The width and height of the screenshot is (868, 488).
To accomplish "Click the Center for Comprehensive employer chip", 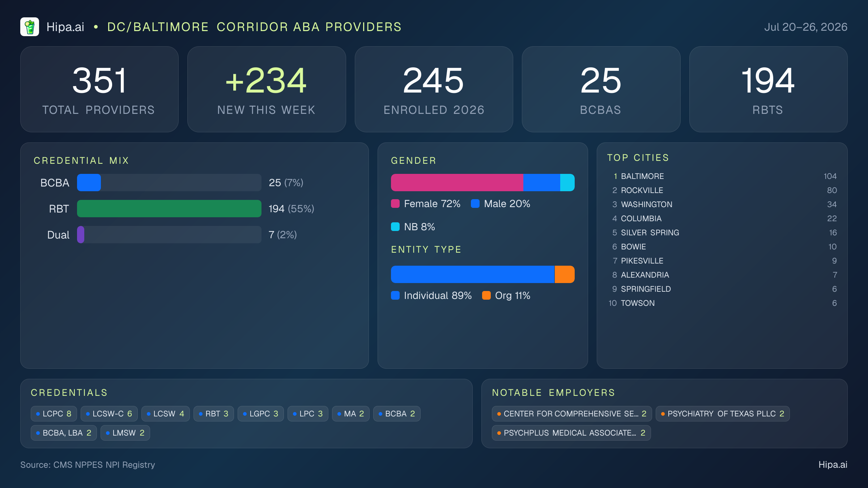I will point(572,414).
